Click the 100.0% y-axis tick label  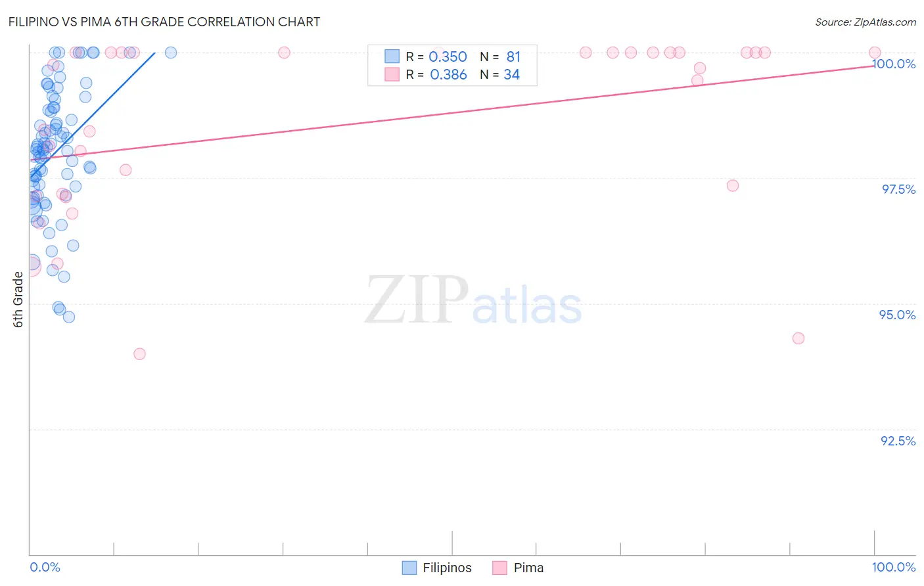coord(894,64)
